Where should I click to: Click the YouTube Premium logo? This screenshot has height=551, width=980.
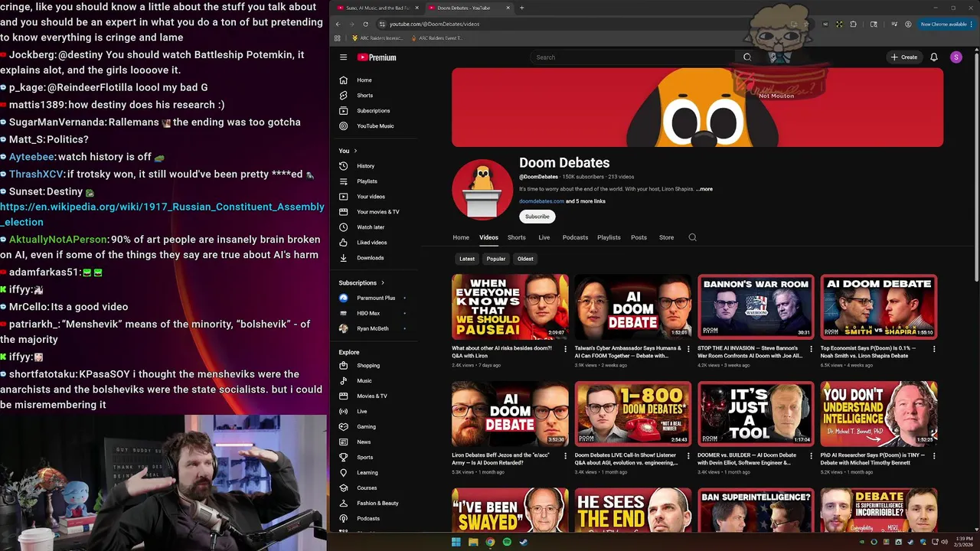[x=377, y=57]
